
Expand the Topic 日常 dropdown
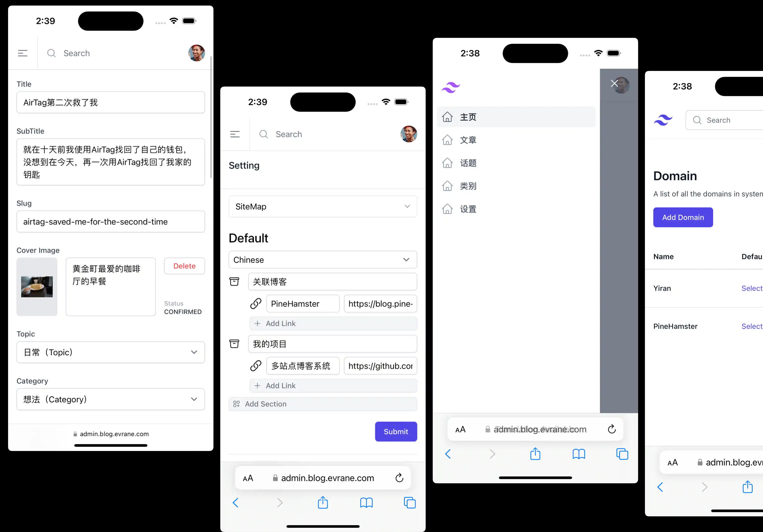[x=110, y=352]
